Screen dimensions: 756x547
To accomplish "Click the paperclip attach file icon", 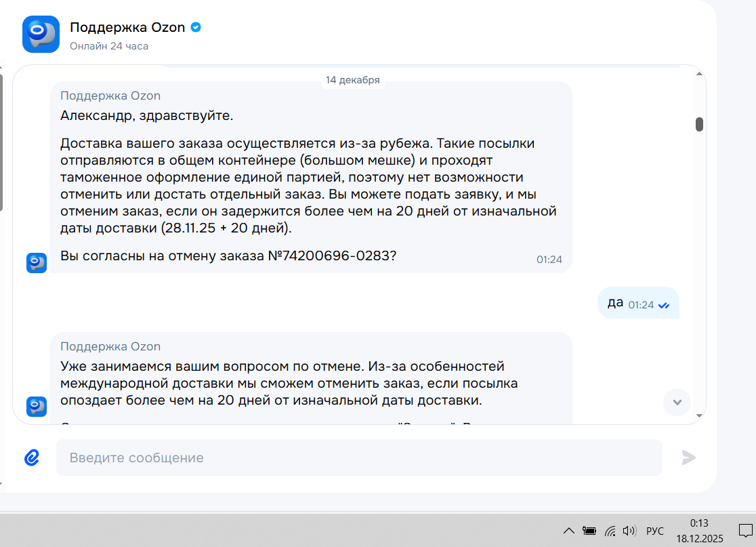I will [32, 458].
